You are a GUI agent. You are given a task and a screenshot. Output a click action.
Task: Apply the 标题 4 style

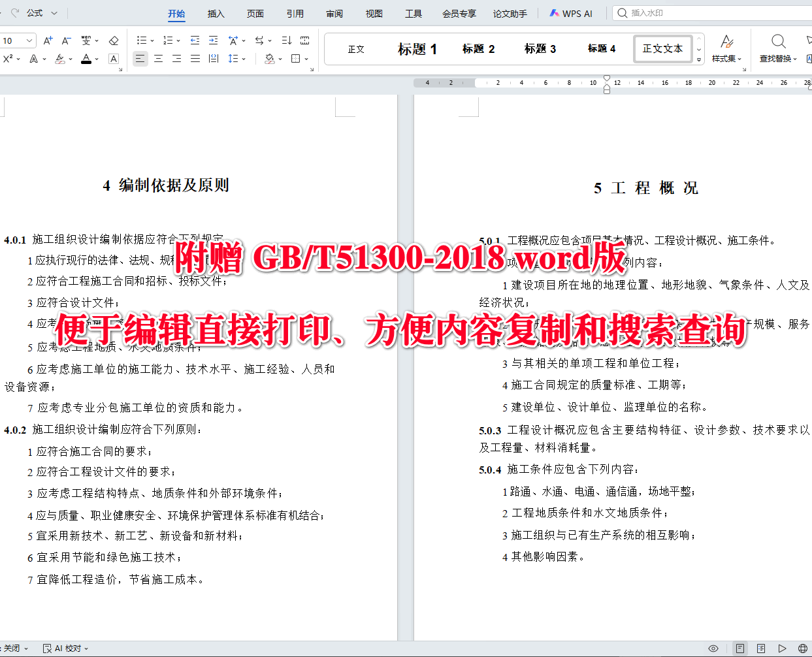point(602,49)
